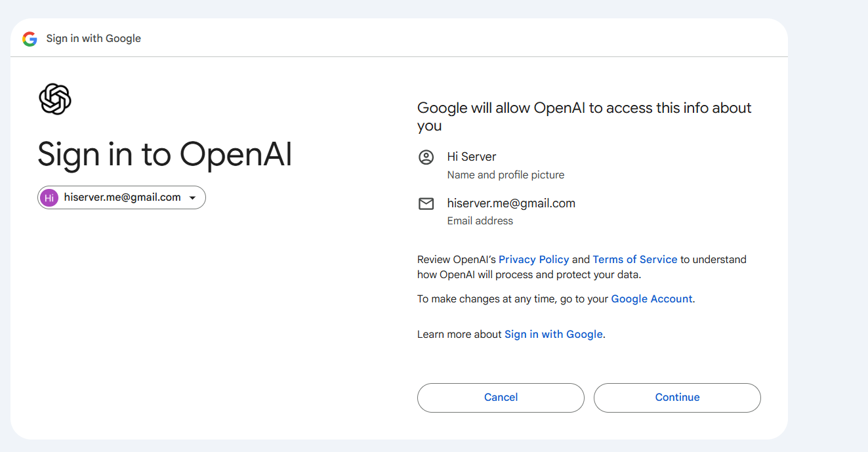Click the Name and profile picture label
The width and height of the screenshot is (868, 452).
[x=506, y=175]
